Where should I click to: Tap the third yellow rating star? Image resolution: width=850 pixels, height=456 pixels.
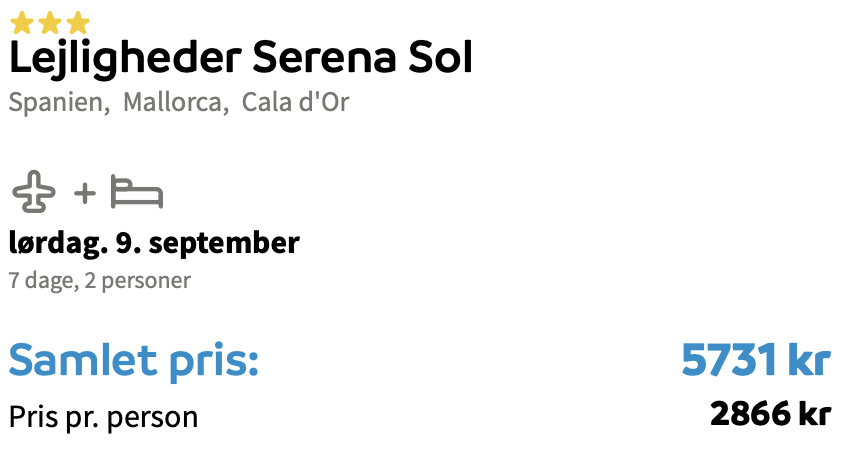click(x=78, y=23)
